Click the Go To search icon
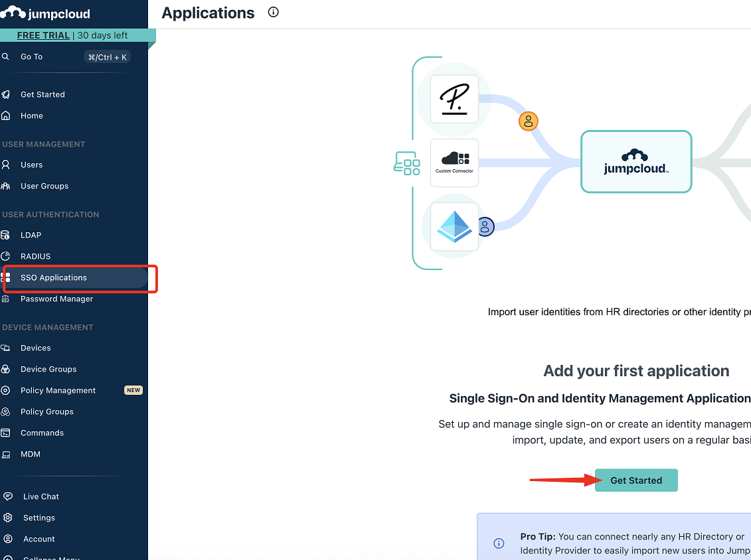Viewport: 751px width, 560px height. pos(5,56)
